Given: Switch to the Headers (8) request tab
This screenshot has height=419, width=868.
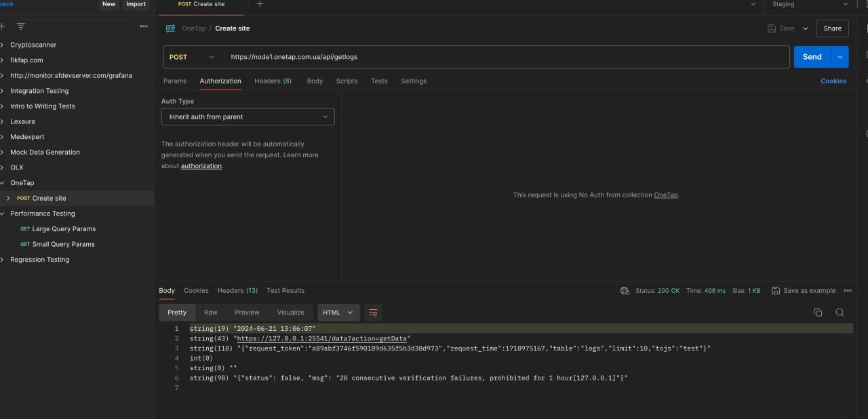Looking at the screenshot, I should 273,81.
